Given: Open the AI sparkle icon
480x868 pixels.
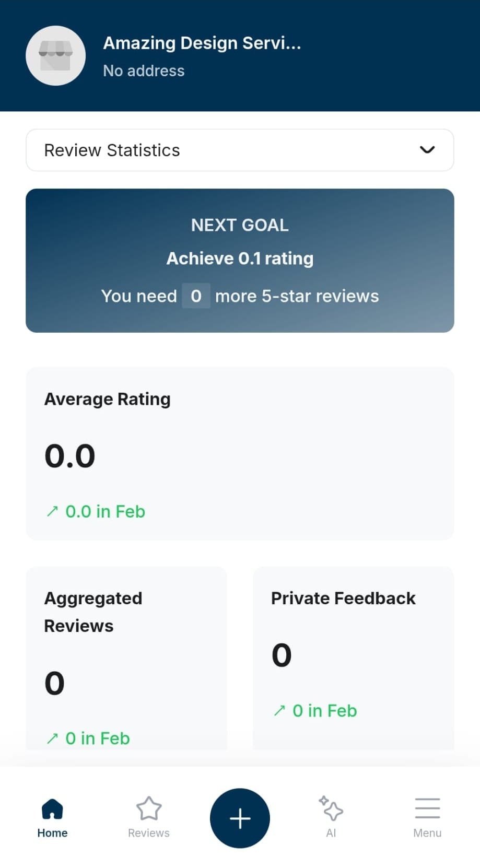Looking at the screenshot, I should pyautogui.click(x=331, y=808).
